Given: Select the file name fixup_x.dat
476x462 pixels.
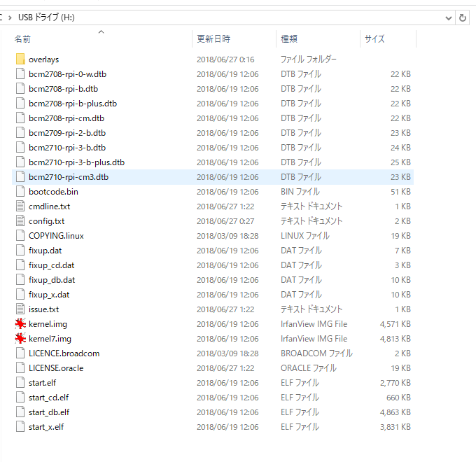Looking at the screenshot, I should [49, 295].
